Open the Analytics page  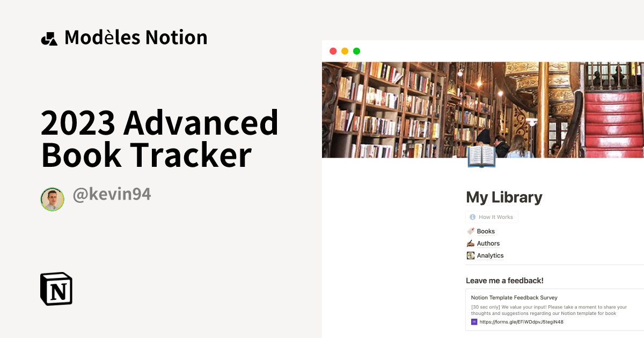tap(490, 255)
